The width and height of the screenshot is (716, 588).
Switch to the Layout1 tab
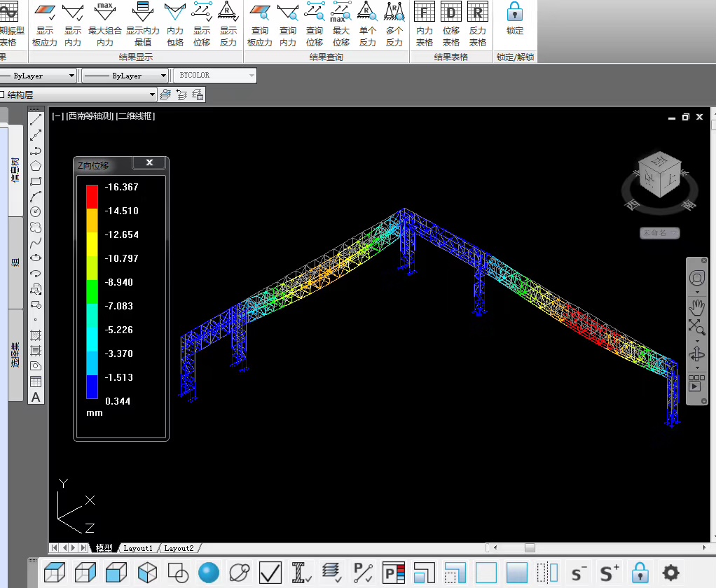click(137, 548)
